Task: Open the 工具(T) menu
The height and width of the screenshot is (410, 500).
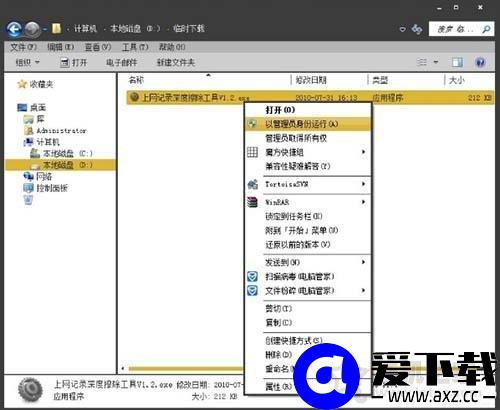Action: tap(135, 47)
